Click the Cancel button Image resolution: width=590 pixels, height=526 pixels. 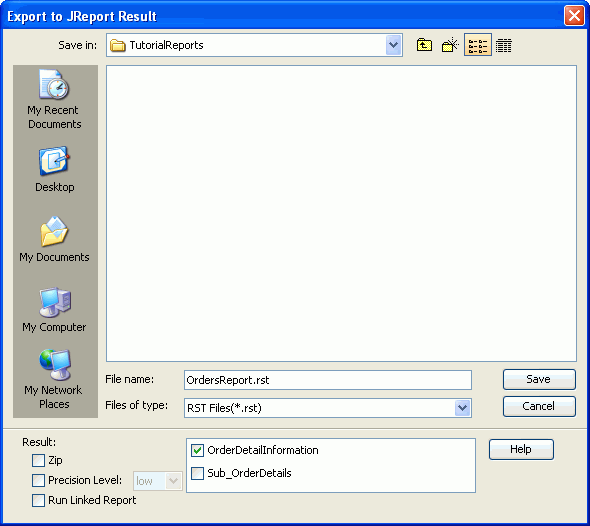539,406
